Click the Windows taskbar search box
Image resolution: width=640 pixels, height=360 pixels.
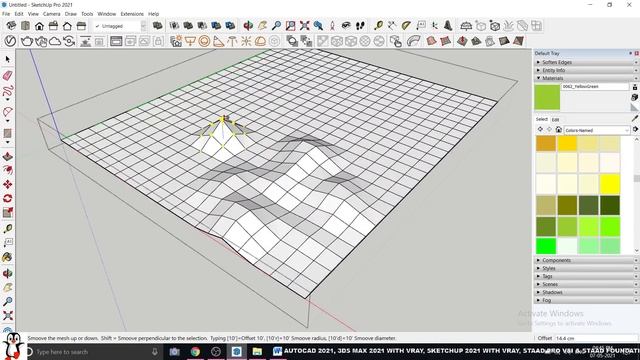point(94,351)
